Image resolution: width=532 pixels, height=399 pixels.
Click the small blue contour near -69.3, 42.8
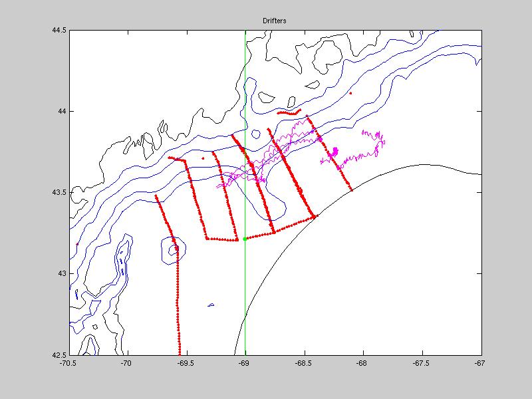211,305
